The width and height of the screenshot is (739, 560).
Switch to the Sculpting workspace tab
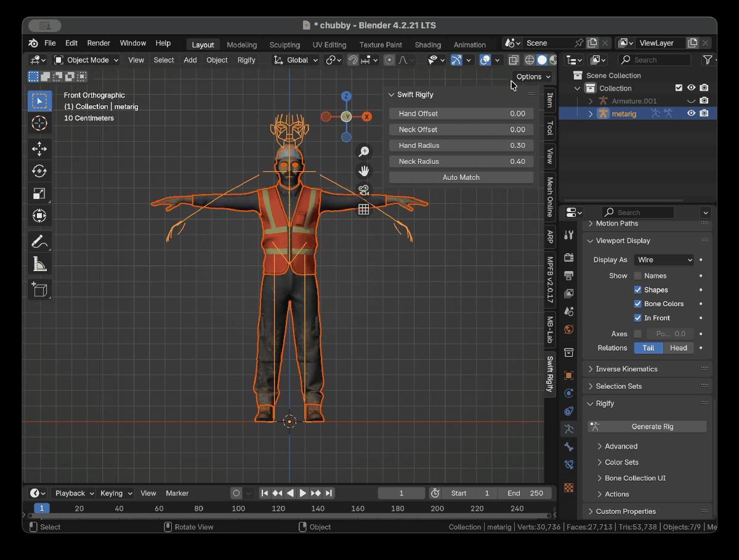click(x=285, y=45)
